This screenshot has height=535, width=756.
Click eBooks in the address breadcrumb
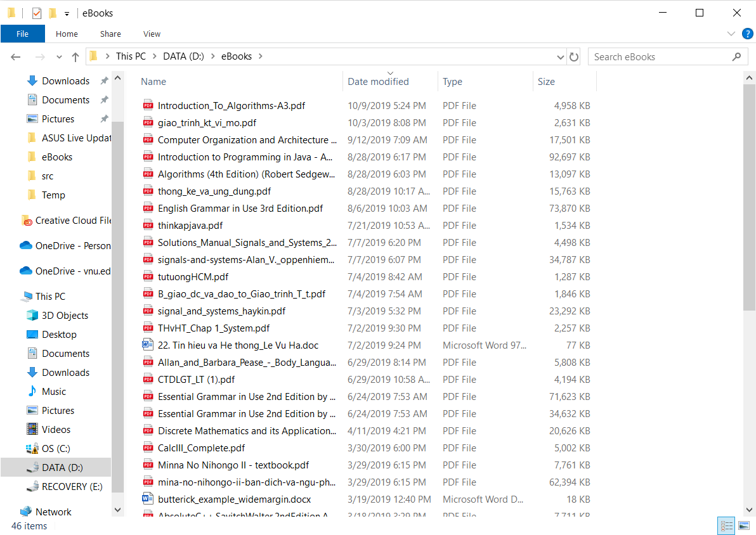click(x=236, y=56)
